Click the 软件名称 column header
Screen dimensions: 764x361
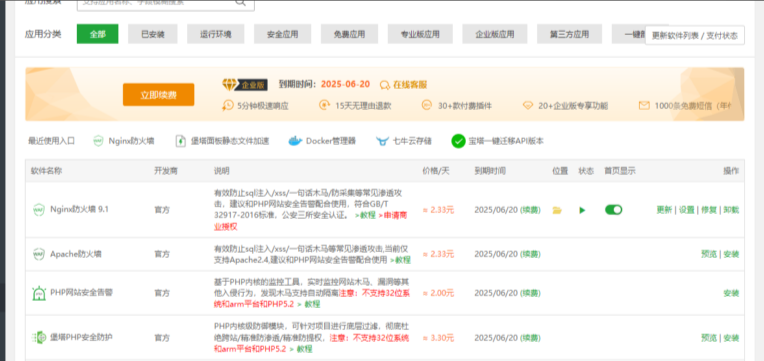point(47,171)
